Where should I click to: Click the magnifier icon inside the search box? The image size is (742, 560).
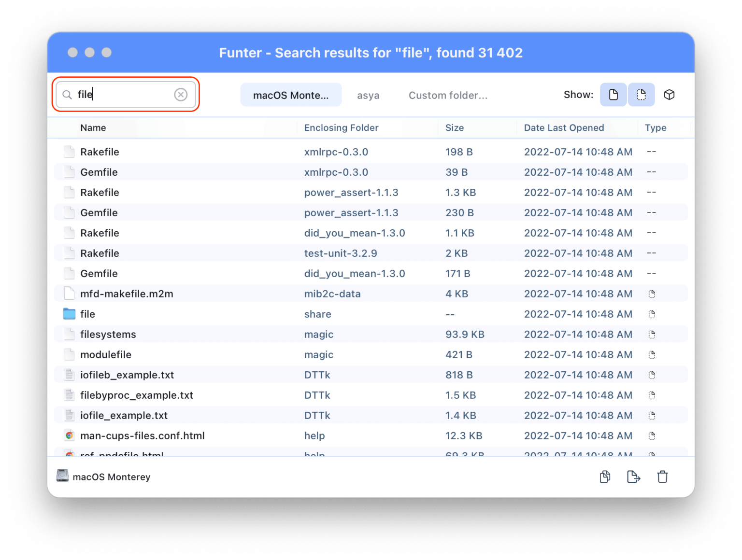pyautogui.click(x=68, y=95)
